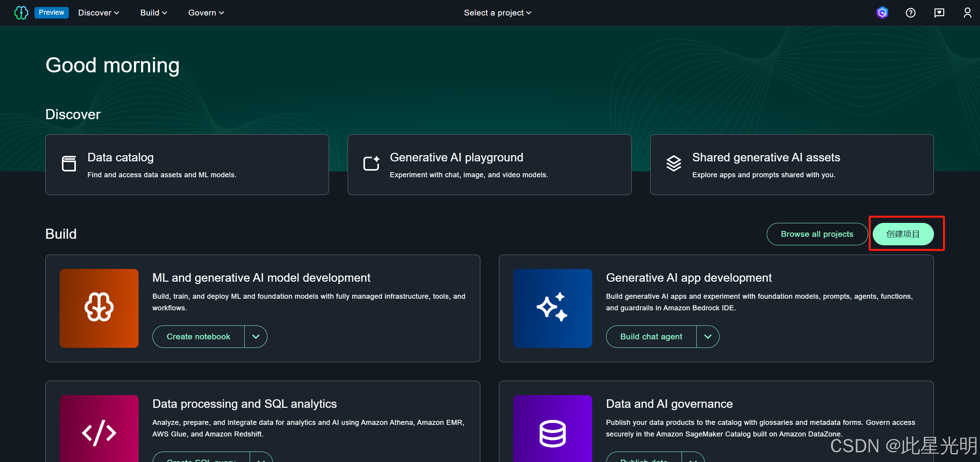Open the Select a project dropdown

[497, 13]
